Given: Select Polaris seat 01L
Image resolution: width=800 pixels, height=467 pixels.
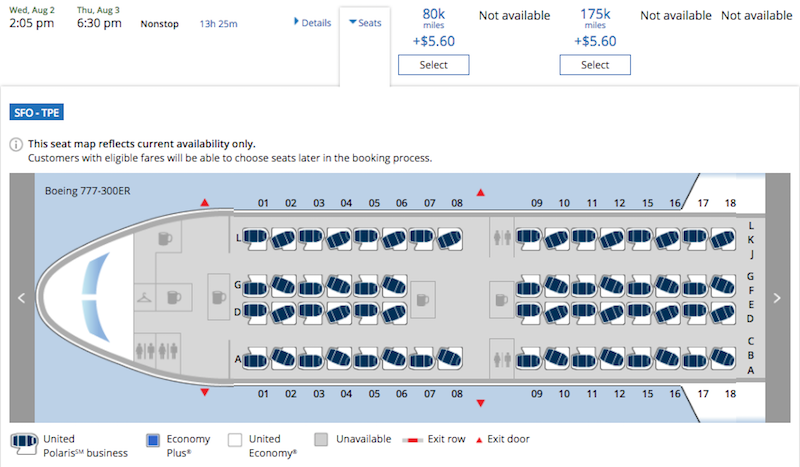Looking at the screenshot, I should (x=255, y=238).
